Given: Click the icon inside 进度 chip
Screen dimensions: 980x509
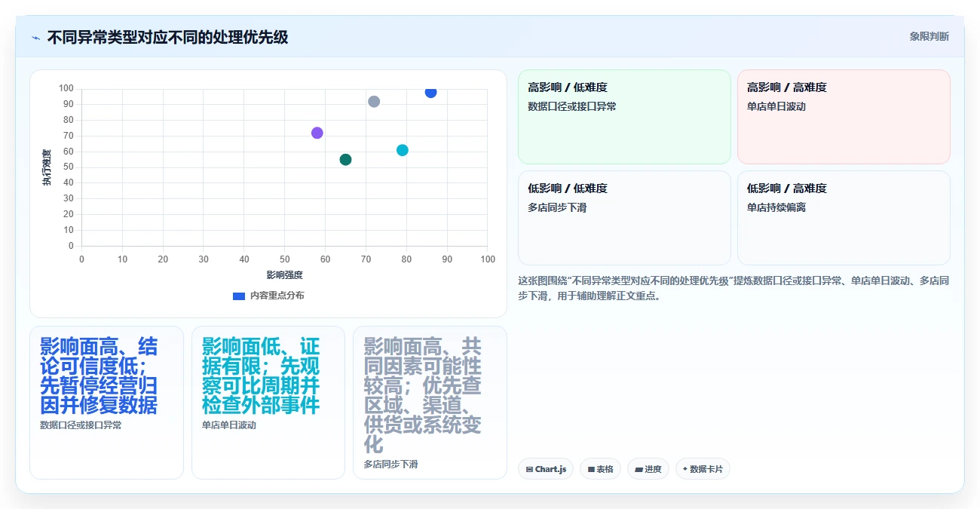Looking at the screenshot, I should click(x=639, y=469).
